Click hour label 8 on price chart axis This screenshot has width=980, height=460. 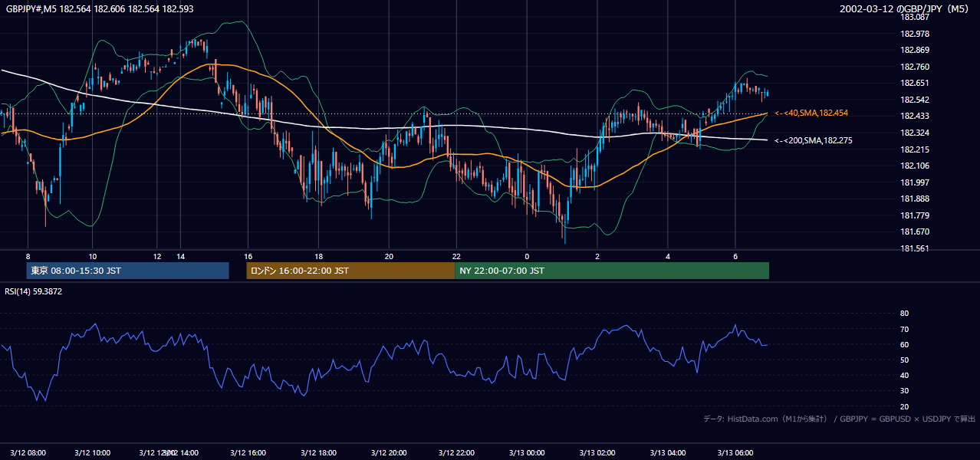pos(28,256)
